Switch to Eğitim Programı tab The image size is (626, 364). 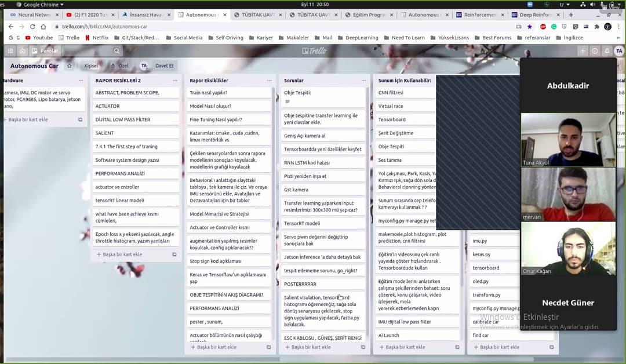point(369,14)
